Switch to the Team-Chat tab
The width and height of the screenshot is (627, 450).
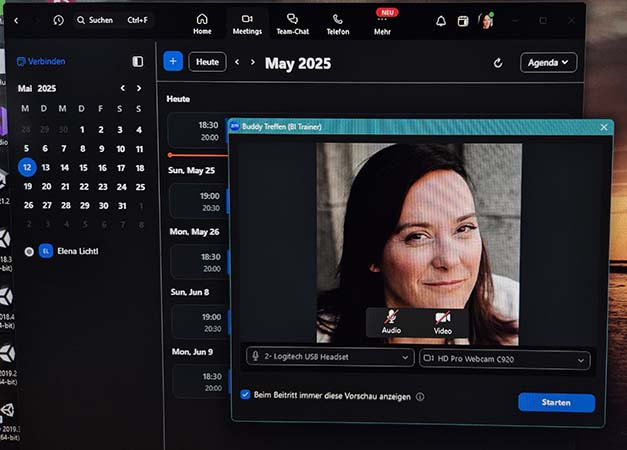tap(292, 23)
